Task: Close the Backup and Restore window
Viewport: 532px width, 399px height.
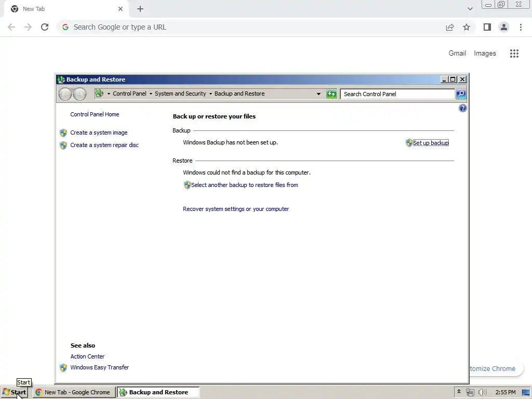Action: coord(462,79)
